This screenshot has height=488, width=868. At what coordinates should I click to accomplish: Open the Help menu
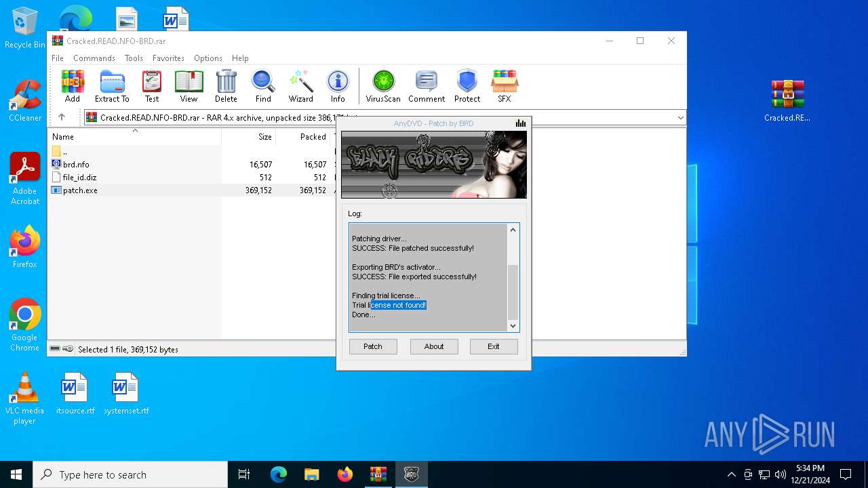[240, 58]
